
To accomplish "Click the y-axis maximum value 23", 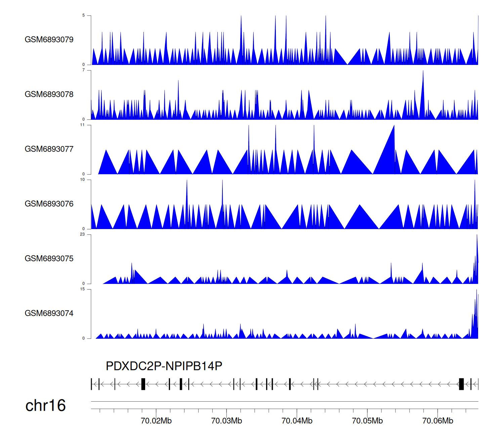I will tap(82, 234).
